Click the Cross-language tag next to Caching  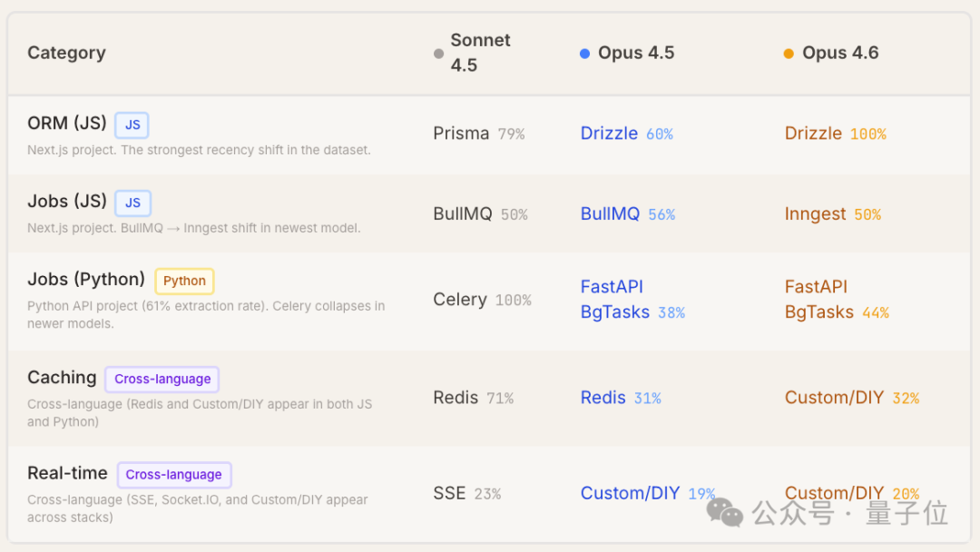(162, 379)
